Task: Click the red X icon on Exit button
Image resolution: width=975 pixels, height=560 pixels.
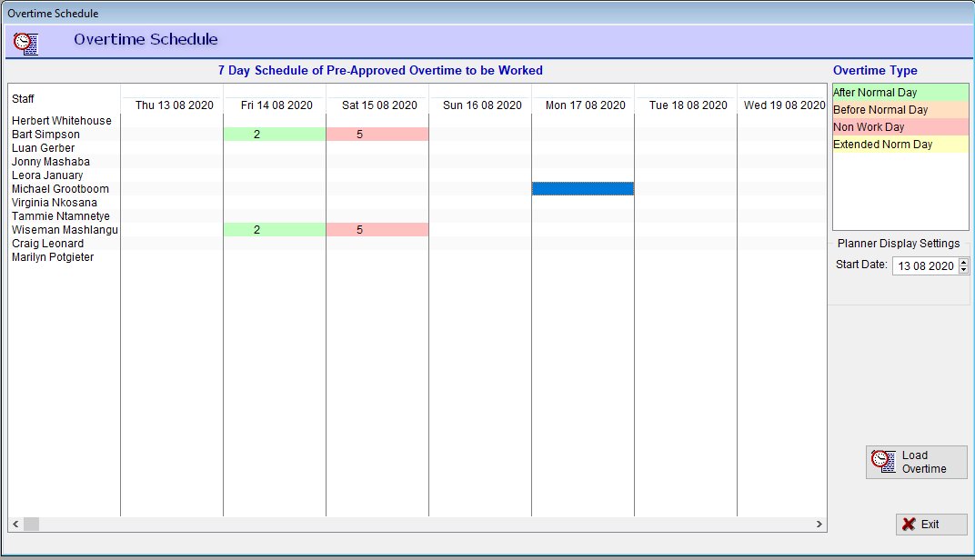Action: coord(908,525)
